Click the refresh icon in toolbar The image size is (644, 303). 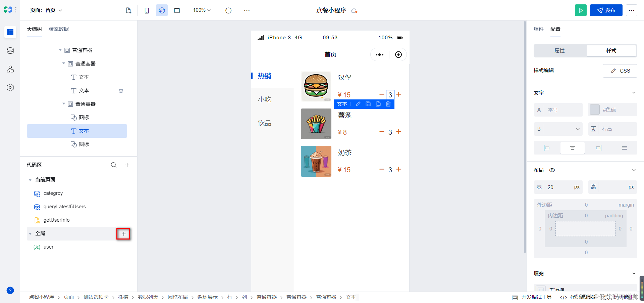click(228, 10)
